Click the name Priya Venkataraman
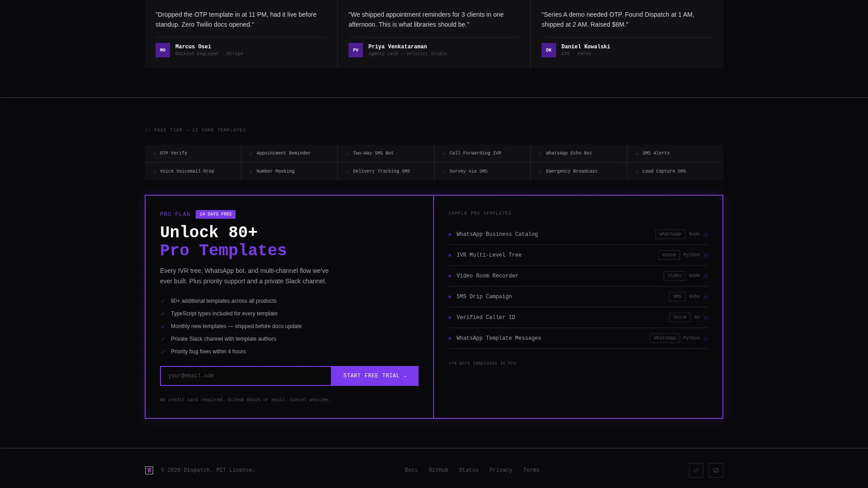The height and width of the screenshot is (488, 868). click(x=398, y=47)
